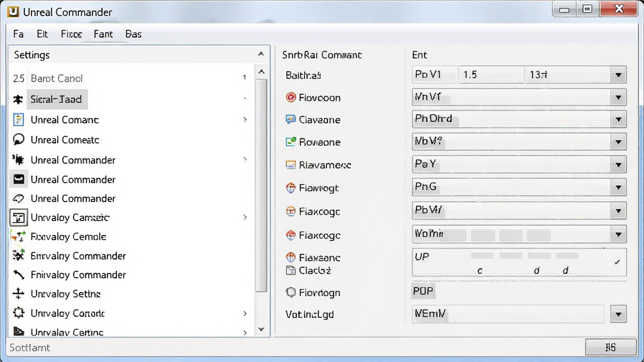Image resolution: width=644 pixels, height=362 pixels.
Task: Click the Flovtogn ring icon
Action: tap(291, 292)
